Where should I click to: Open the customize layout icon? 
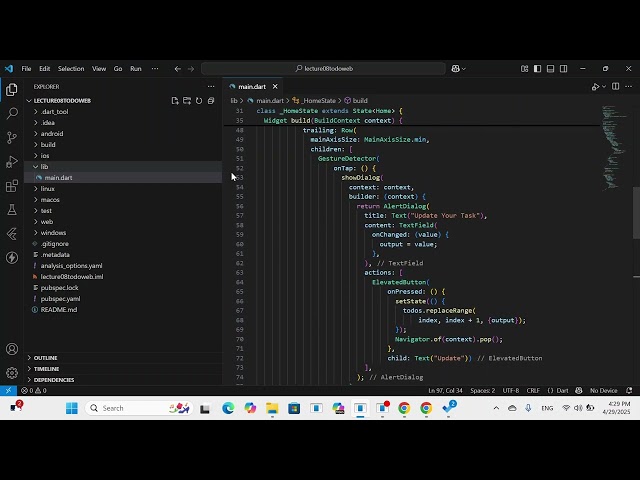(x=524, y=69)
